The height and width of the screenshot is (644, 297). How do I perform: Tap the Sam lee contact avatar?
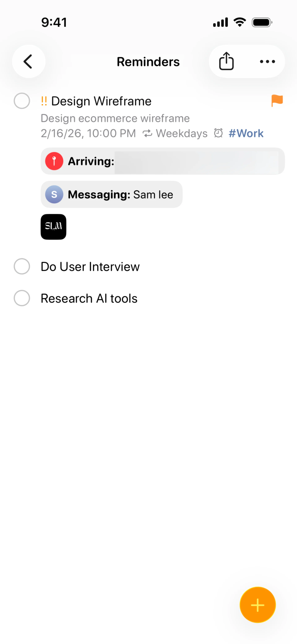click(54, 194)
